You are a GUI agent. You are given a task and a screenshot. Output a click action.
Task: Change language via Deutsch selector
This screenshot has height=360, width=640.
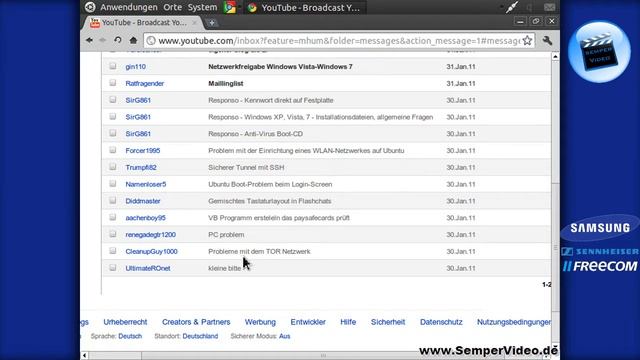[130, 336]
